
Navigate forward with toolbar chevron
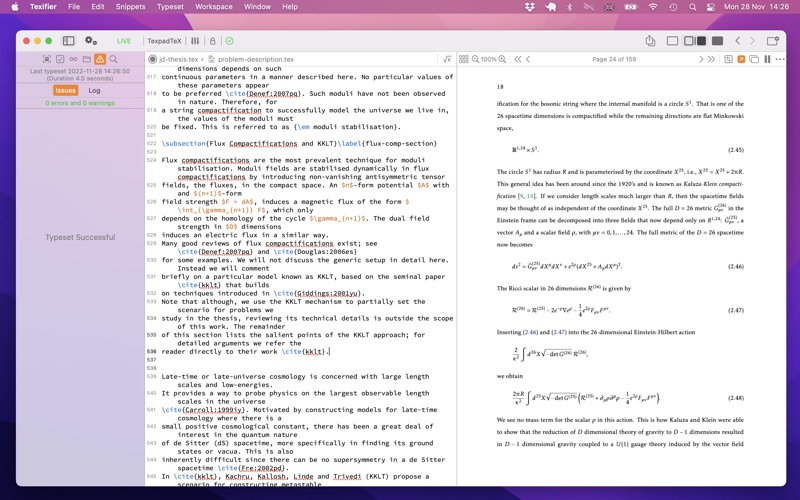752,41
